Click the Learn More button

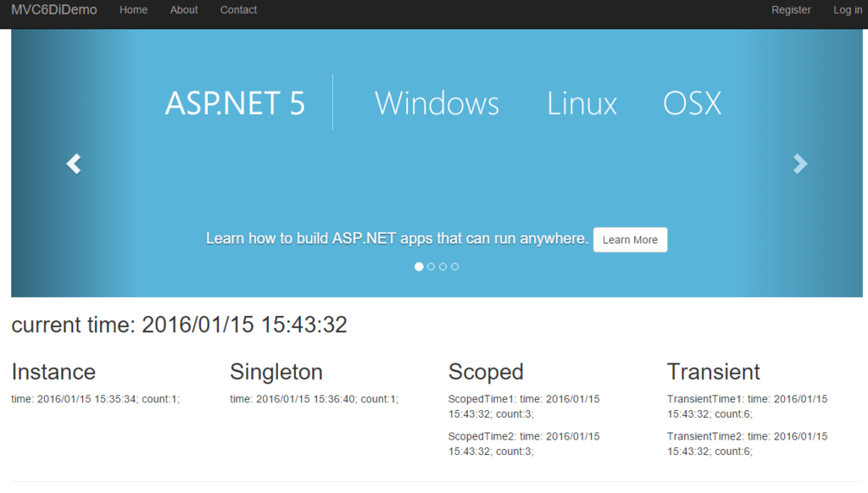click(x=630, y=240)
